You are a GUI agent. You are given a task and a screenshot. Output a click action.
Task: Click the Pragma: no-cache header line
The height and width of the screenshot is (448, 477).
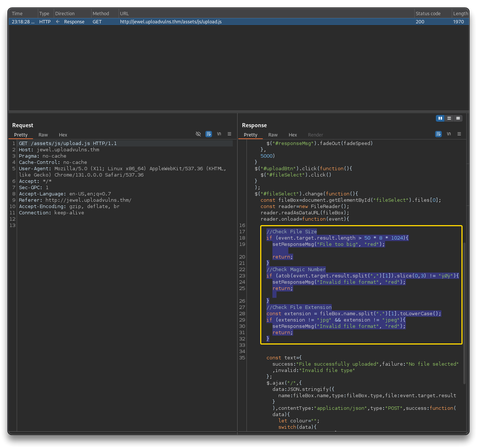(x=43, y=156)
